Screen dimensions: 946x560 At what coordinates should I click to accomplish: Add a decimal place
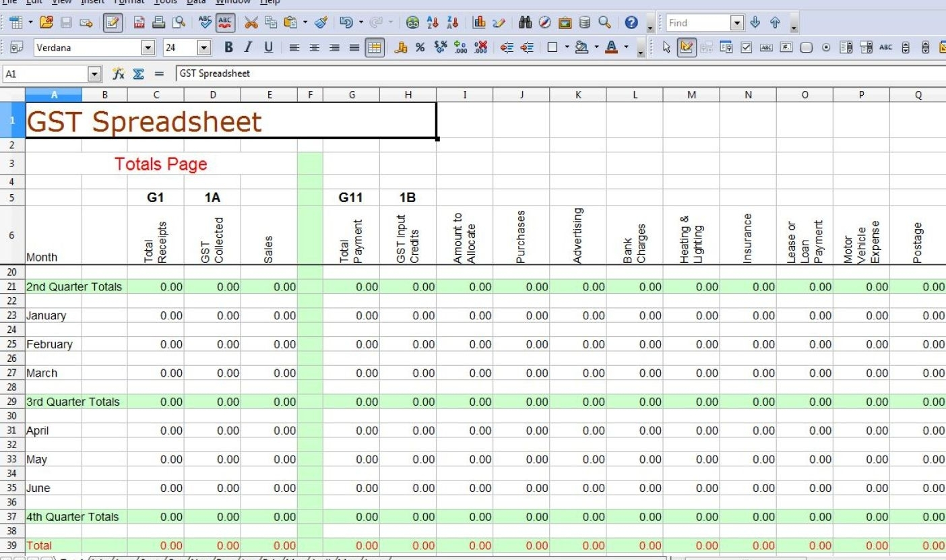461,48
